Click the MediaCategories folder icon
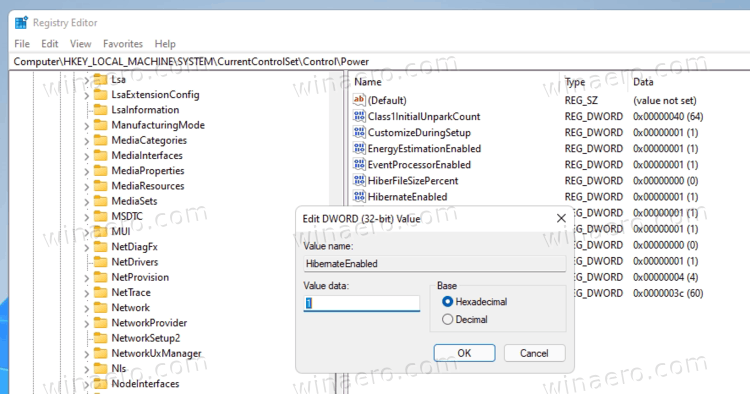750x394 pixels. (x=100, y=140)
